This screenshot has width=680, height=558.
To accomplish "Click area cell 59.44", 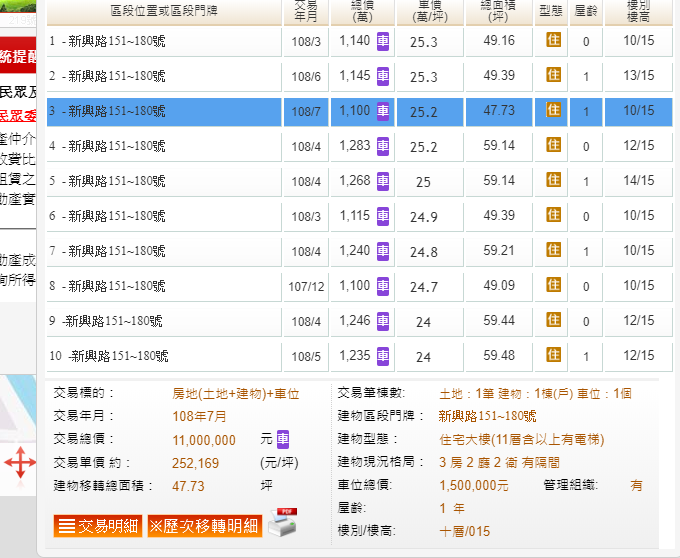I will click(499, 321).
